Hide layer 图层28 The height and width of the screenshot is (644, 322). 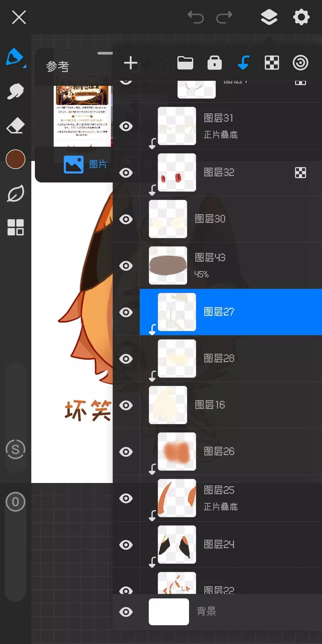coord(126,359)
